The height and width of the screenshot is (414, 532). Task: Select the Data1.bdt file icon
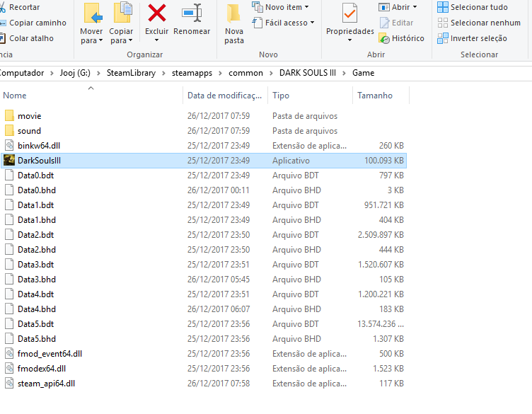coord(9,205)
